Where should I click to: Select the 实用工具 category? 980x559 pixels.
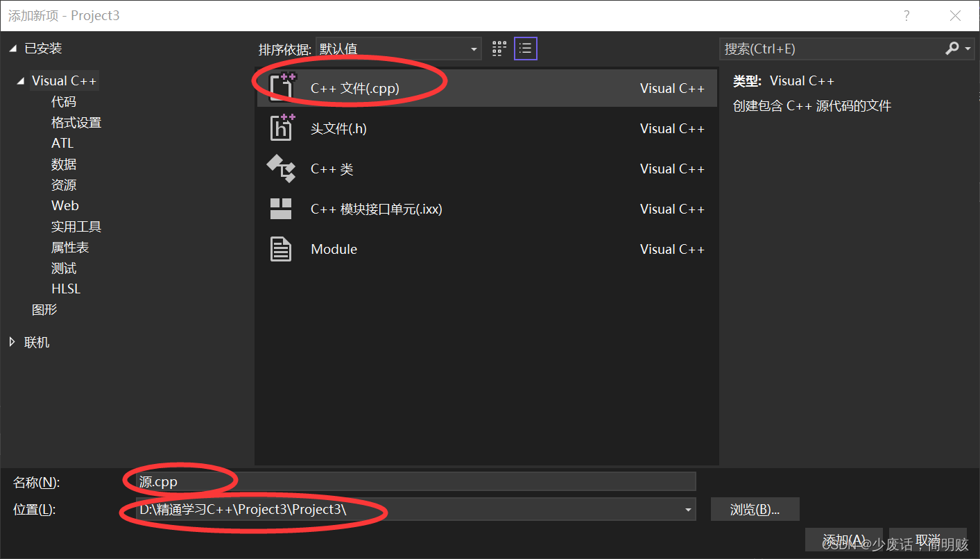point(76,227)
